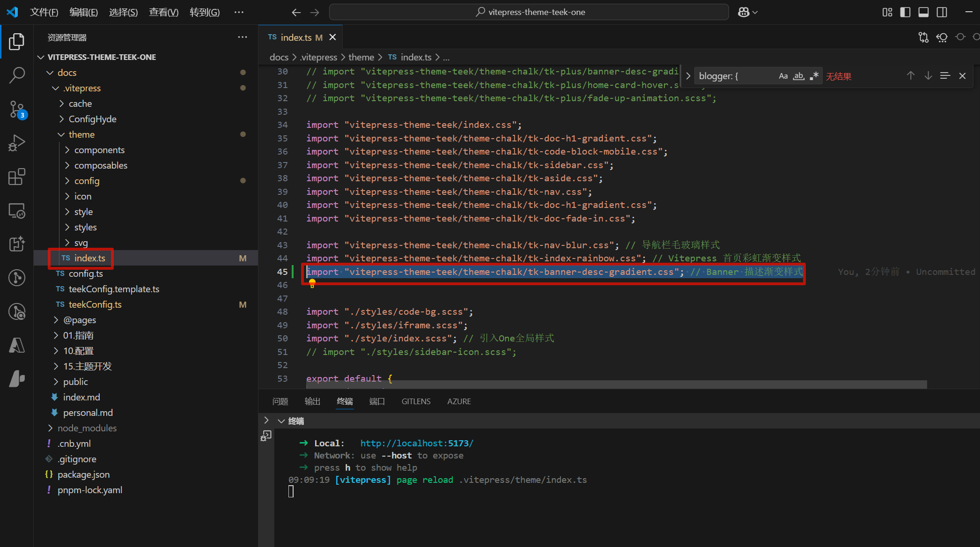Toggle Use Regular Expression in find

(x=814, y=76)
